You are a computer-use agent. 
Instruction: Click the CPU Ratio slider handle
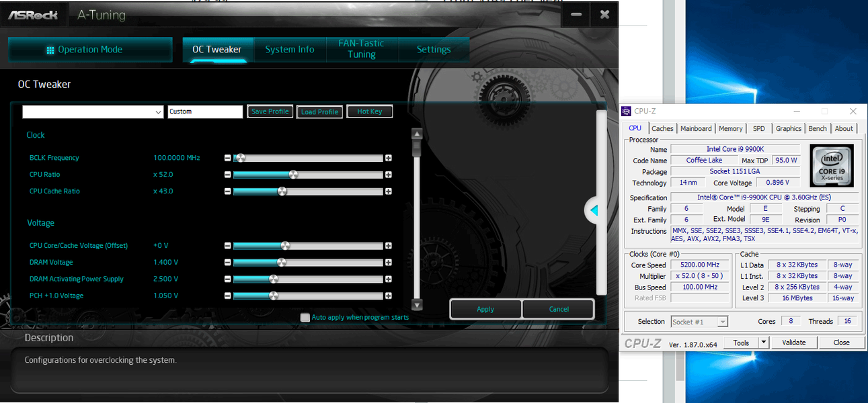click(293, 175)
